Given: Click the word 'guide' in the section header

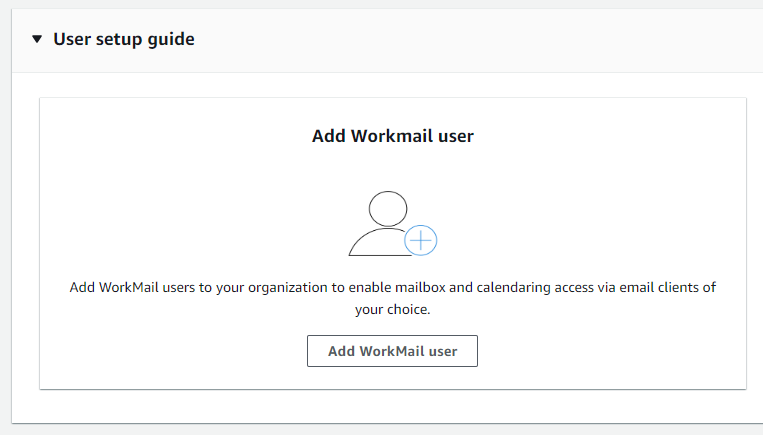Looking at the screenshot, I should [172, 40].
